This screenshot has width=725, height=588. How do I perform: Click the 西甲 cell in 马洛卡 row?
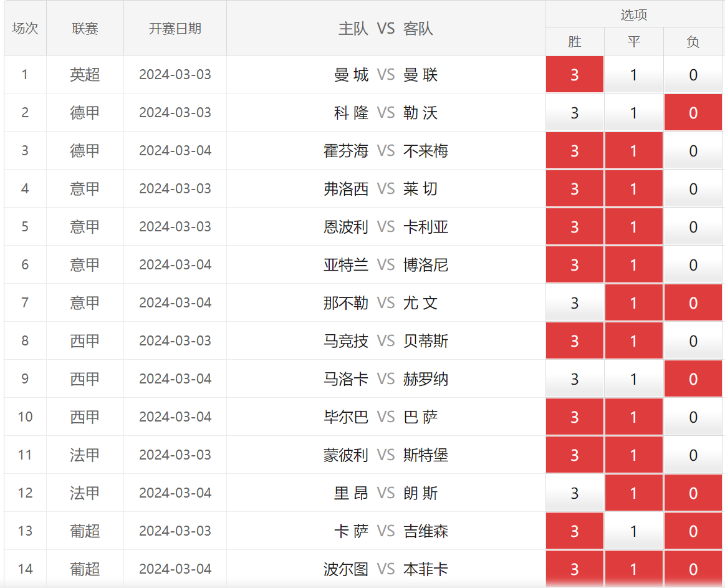click(85, 379)
